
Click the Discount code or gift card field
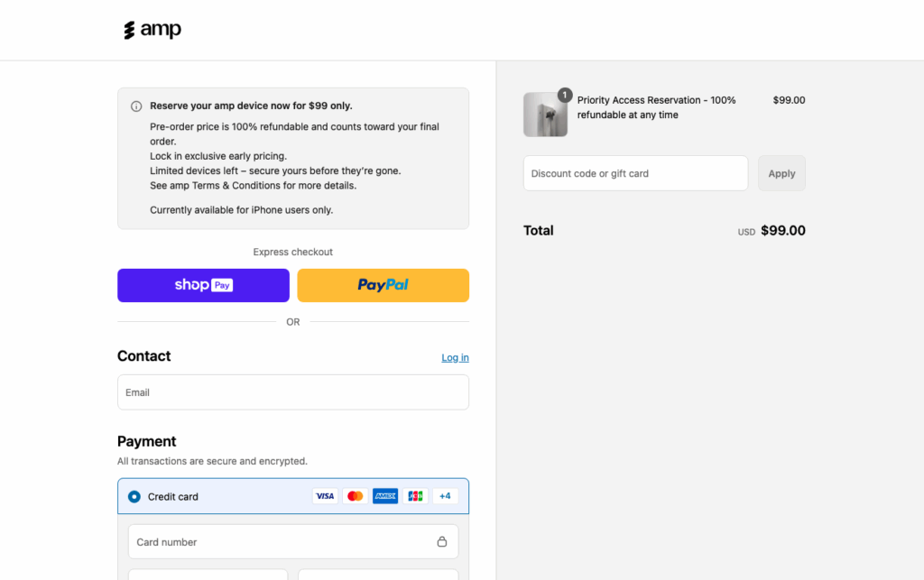tap(635, 173)
